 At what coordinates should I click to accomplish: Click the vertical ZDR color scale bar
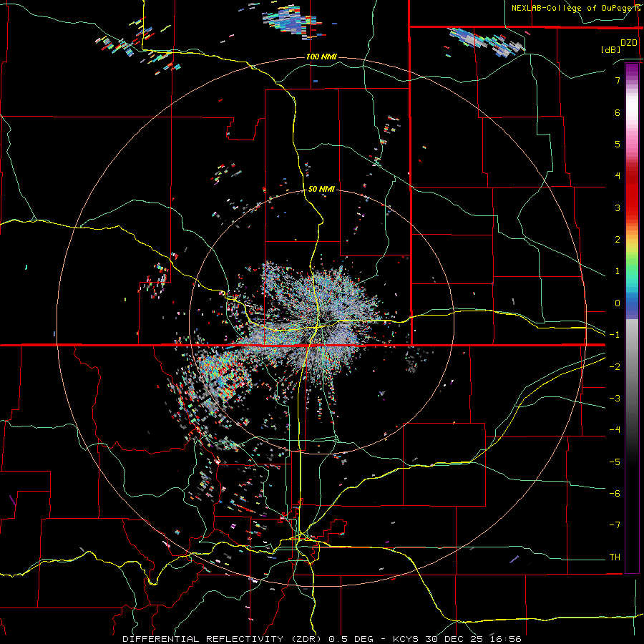pos(632,318)
